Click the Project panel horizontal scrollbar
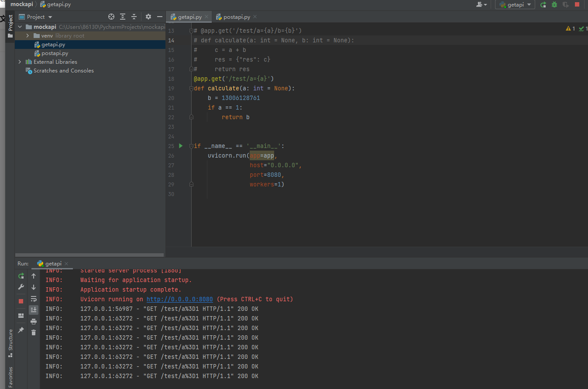Viewport: 588px width, 389px height. click(90, 255)
